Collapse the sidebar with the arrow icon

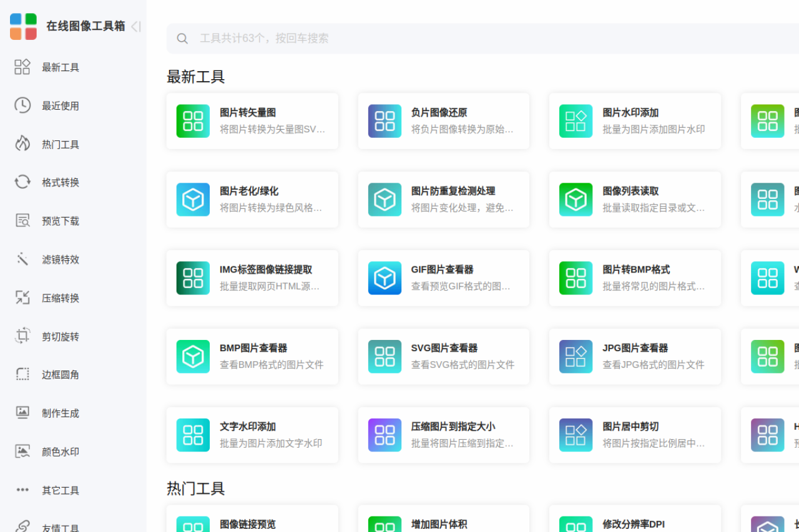pos(135,26)
